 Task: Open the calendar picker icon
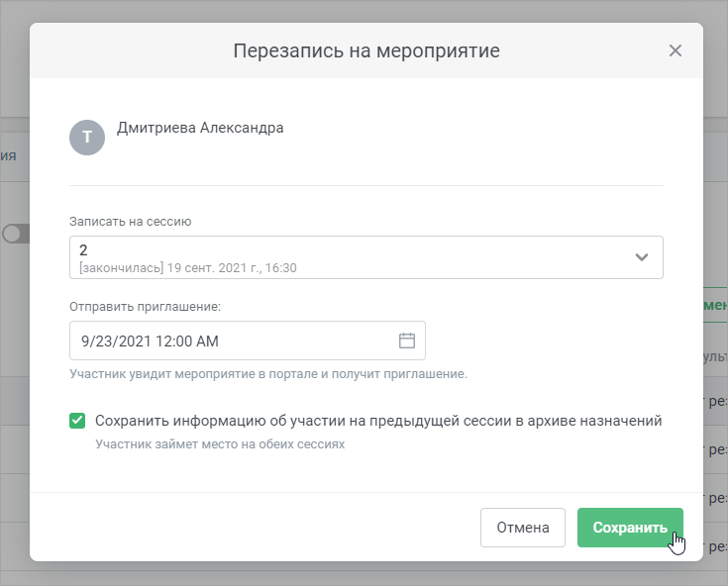[407, 341]
